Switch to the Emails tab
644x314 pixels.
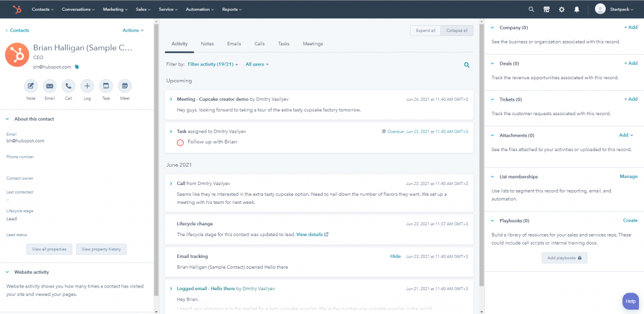(x=234, y=43)
